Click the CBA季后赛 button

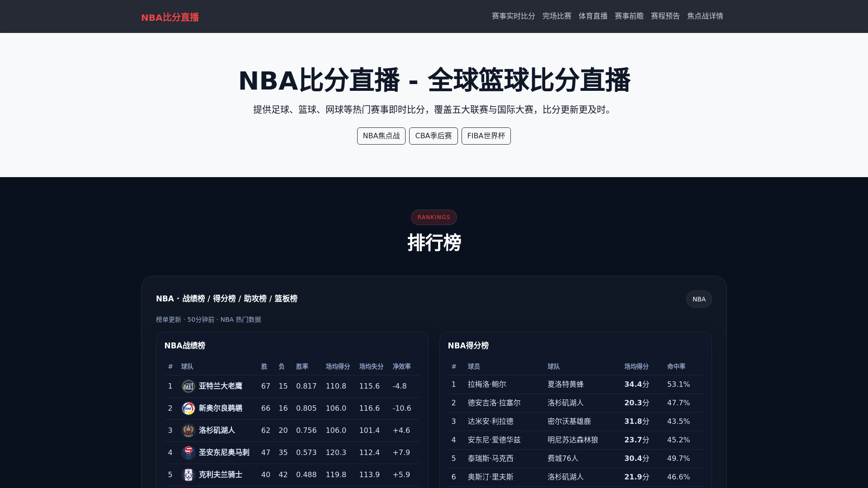[x=434, y=136]
